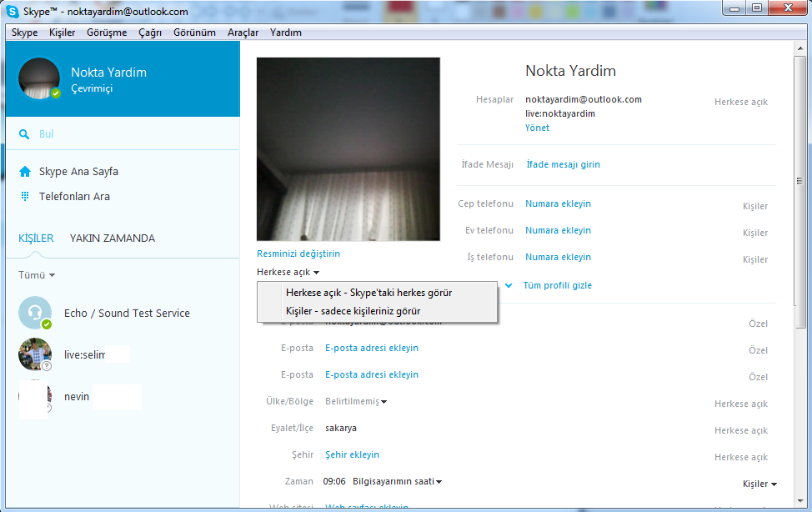Click the Çevrimiçi status text

pyautogui.click(x=92, y=88)
